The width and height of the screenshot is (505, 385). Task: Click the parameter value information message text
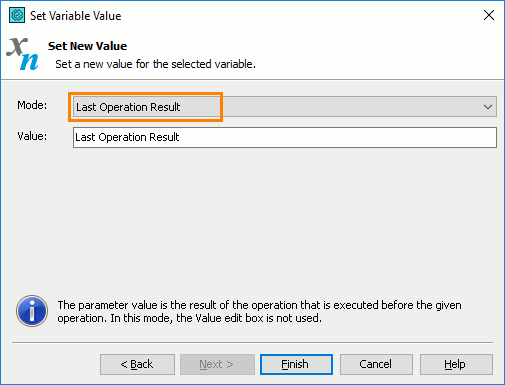[259, 311]
